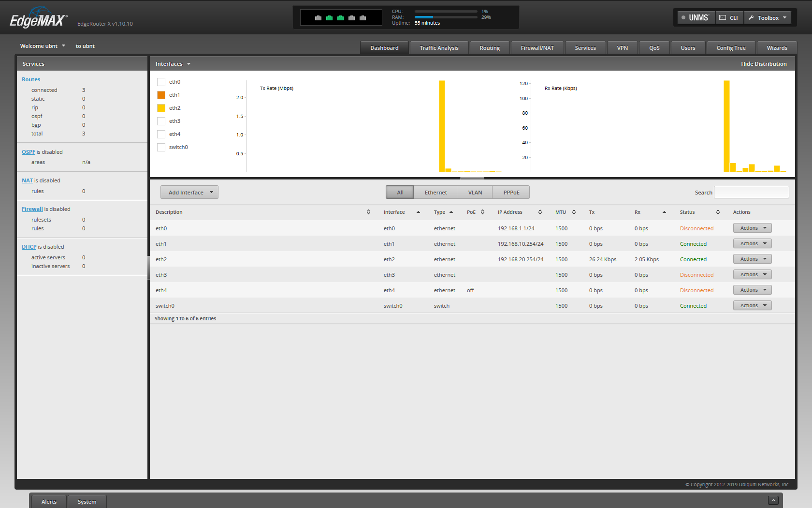This screenshot has height=508, width=812.
Task: Switch to the Traffic Analysis tab
Action: click(439, 48)
